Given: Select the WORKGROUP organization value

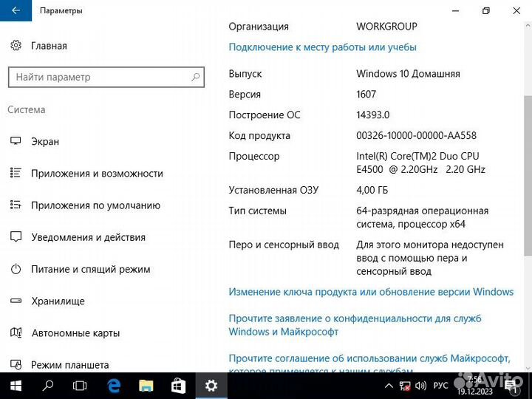Looking at the screenshot, I should click(x=386, y=26).
